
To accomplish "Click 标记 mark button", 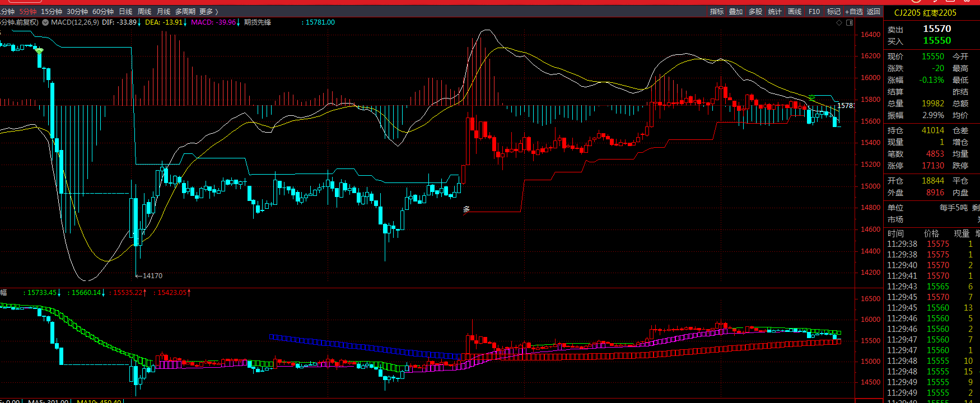I will point(834,11).
